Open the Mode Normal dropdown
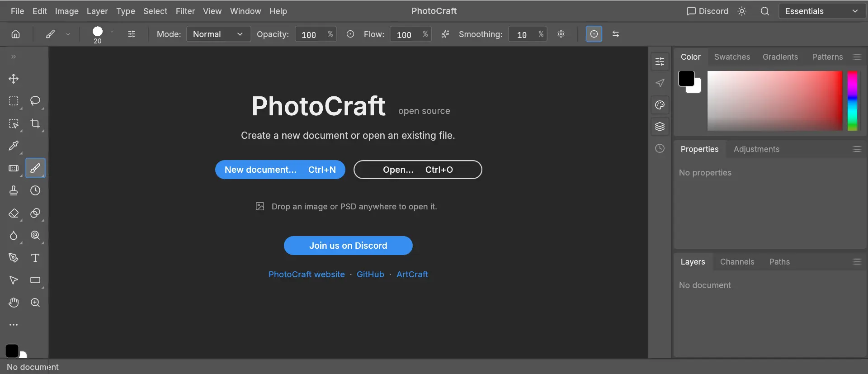 [218, 34]
